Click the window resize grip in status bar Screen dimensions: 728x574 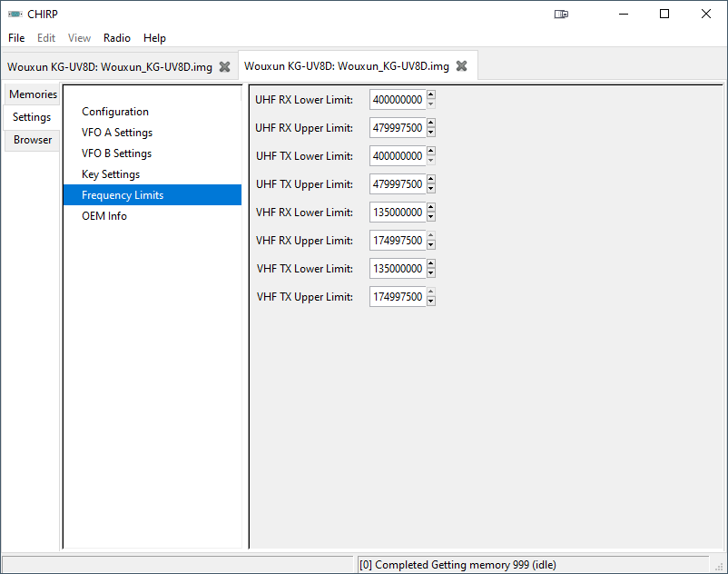[720, 567]
